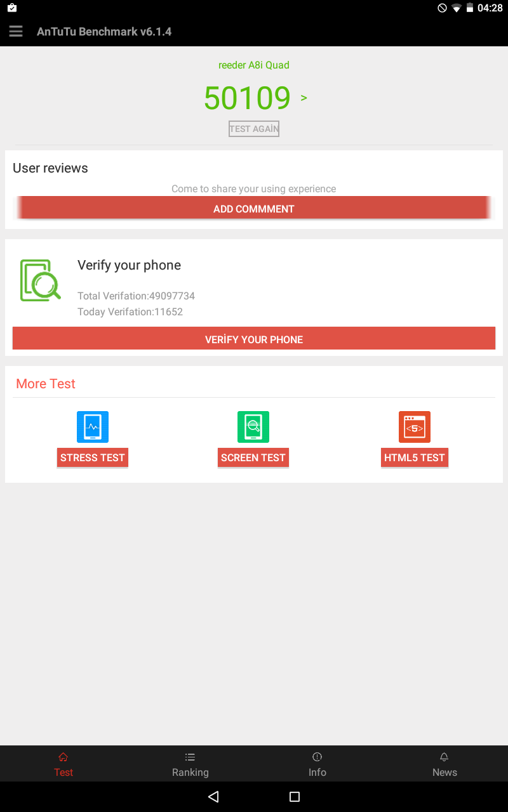The width and height of the screenshot is (508, 812).
Task: Tap the Verify your phone magnifier icon
Action: (x=40, y=280)
